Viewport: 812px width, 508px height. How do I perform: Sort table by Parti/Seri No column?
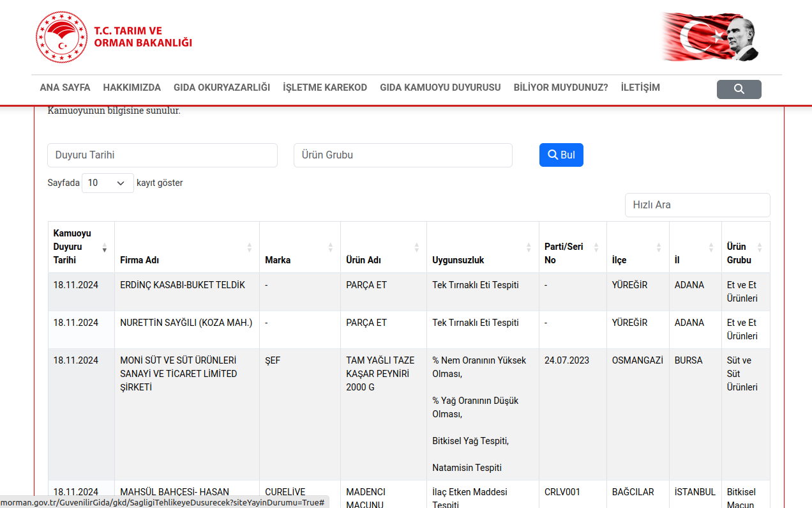point(572,247)
